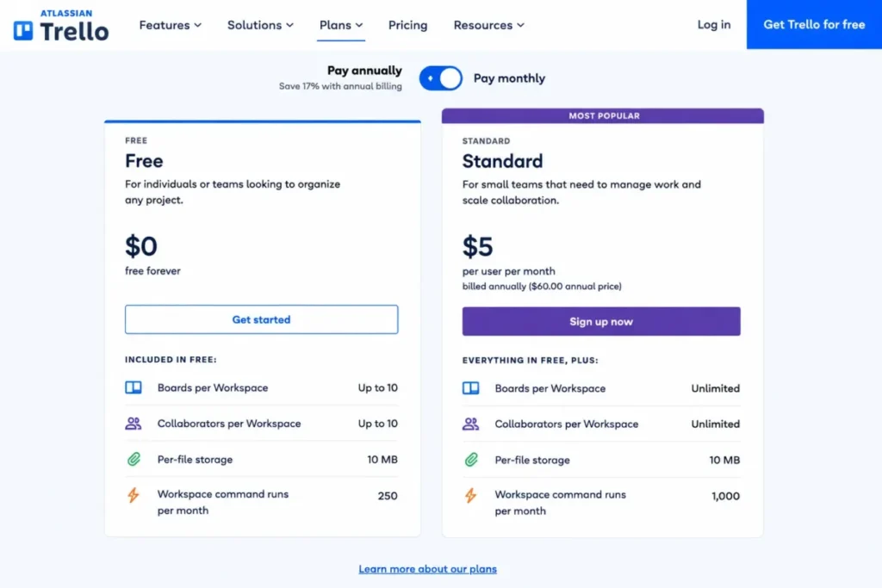Viewport: 882px width, 588px height.
Task: Expand the Resources dropdown menu
Action: click(x=489, y=25)
